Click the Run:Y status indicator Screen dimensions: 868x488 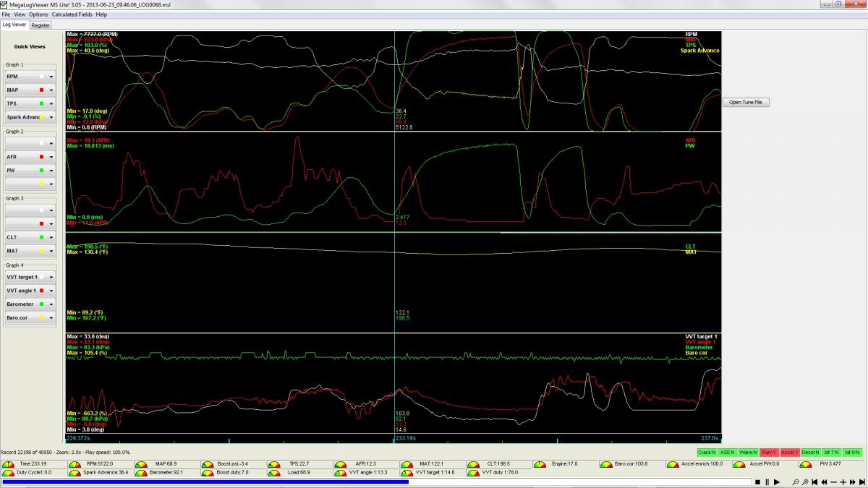click(x=768, y=452)
